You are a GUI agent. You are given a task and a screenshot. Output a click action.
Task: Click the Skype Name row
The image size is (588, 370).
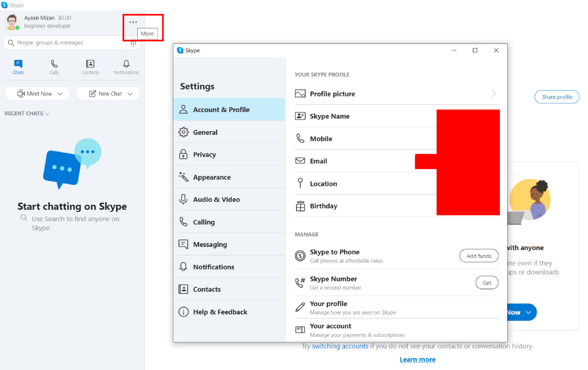(396, 116)
